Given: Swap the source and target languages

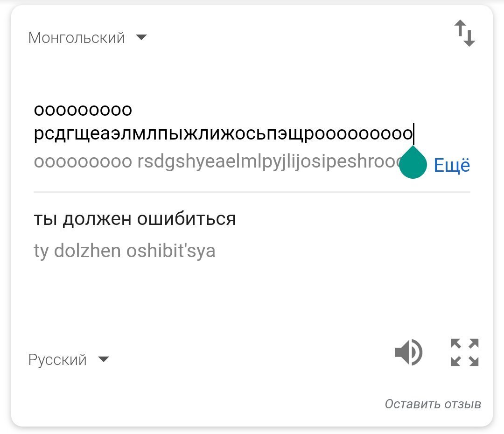Looking at the screenshot, I should (x=465, y=33).
